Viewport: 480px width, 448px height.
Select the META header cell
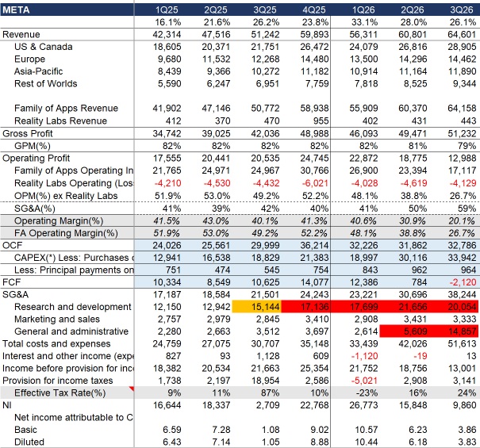(x=67, y=10)
